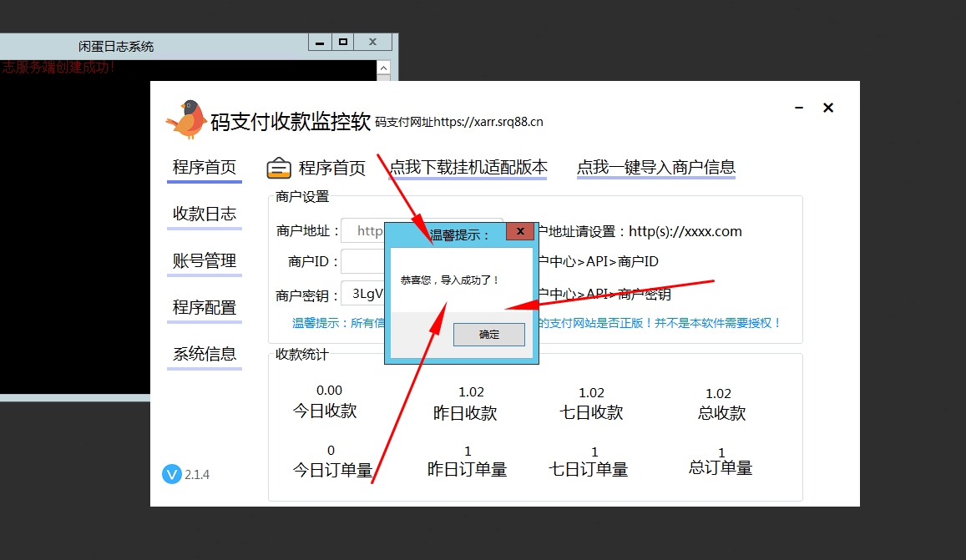Click the 程序首页 header briefcase icon
This screenshot has width=966, height=560.
pos(279,169)
